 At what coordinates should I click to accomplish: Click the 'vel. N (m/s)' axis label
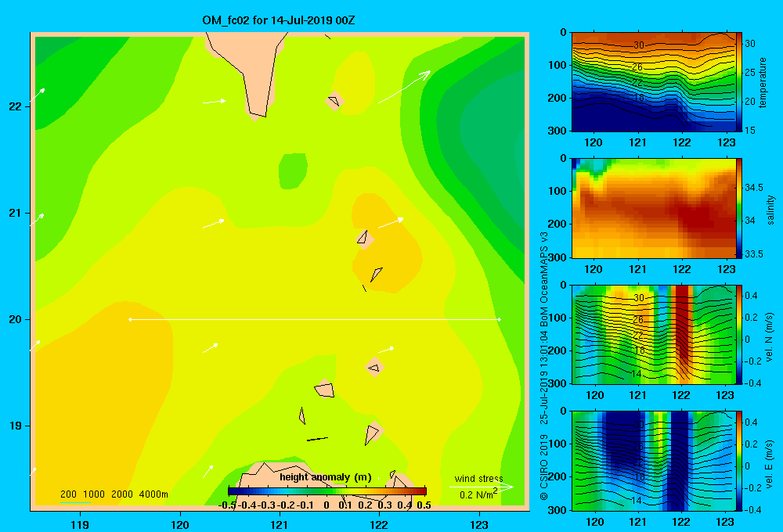point(769,337)
